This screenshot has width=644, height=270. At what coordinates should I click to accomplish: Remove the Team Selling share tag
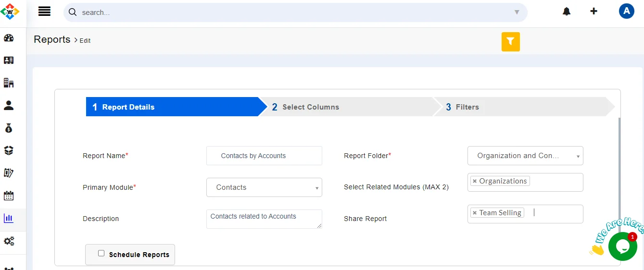(x=475, y=213)
